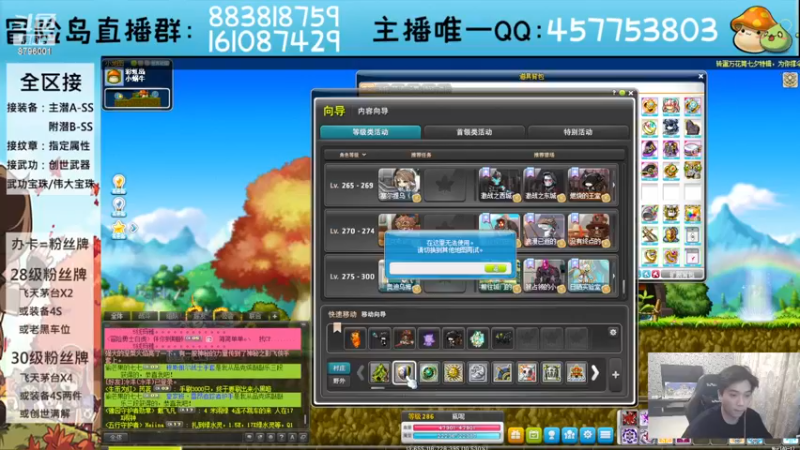Expand notifier side arrow near star
Screen dimensions: 800x450
click(x=134, y=228)
